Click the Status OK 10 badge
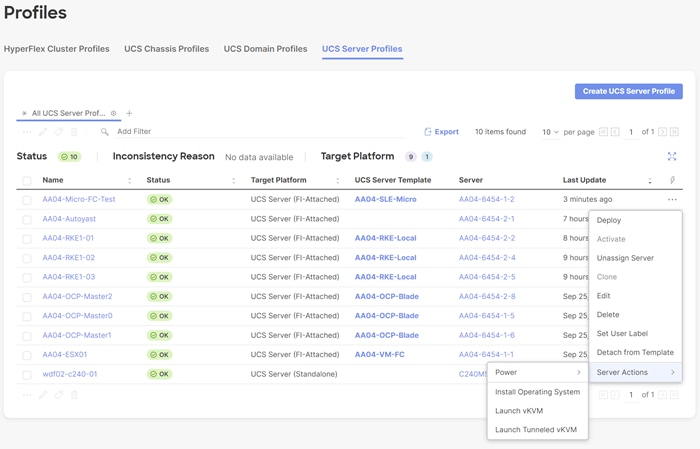Image resolution: width=700 pixels, height=449 pixels. 70,157
